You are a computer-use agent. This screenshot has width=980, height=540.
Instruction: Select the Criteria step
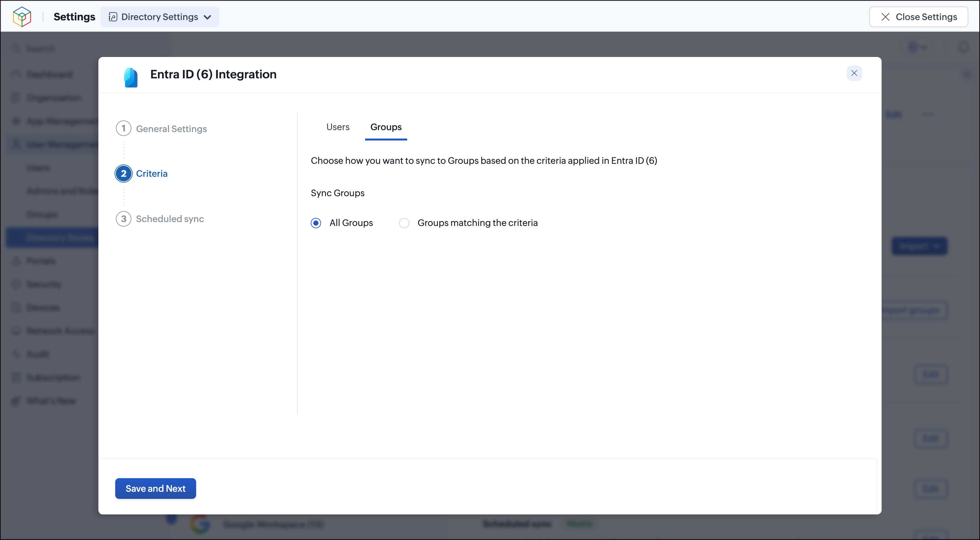141,174
